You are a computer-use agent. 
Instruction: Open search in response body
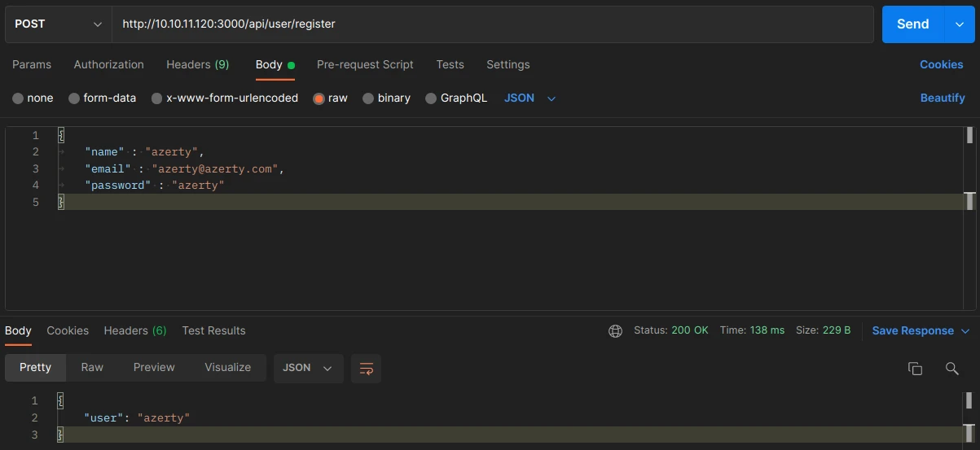(x=951, y=369)
